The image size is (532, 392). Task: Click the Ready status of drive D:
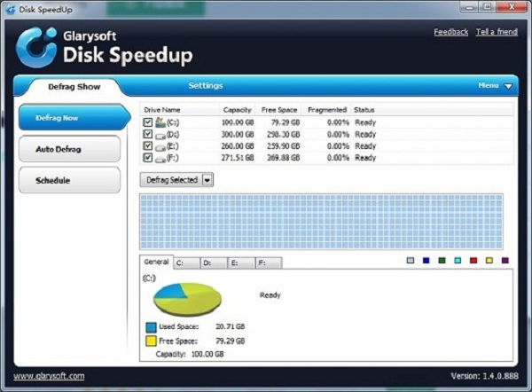point(365,135)
